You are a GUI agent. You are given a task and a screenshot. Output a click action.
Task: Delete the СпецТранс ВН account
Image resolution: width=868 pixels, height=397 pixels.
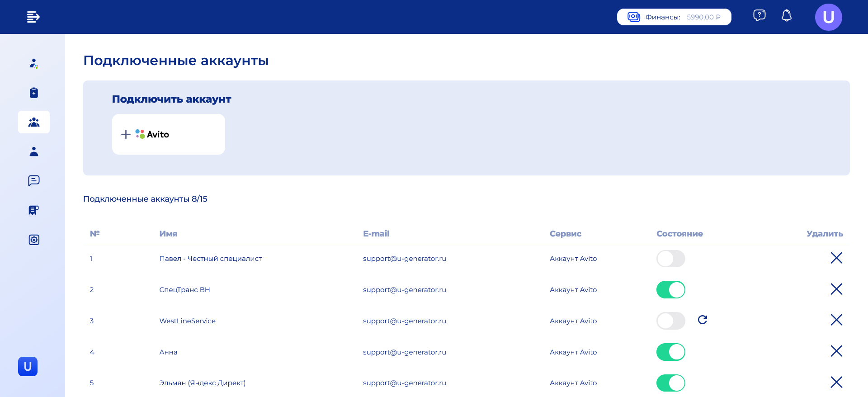pos(836,289)
